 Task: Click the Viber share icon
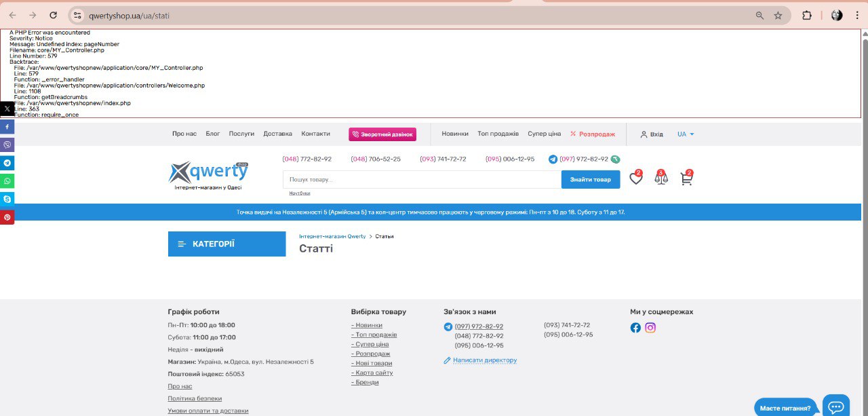point(7,145)
